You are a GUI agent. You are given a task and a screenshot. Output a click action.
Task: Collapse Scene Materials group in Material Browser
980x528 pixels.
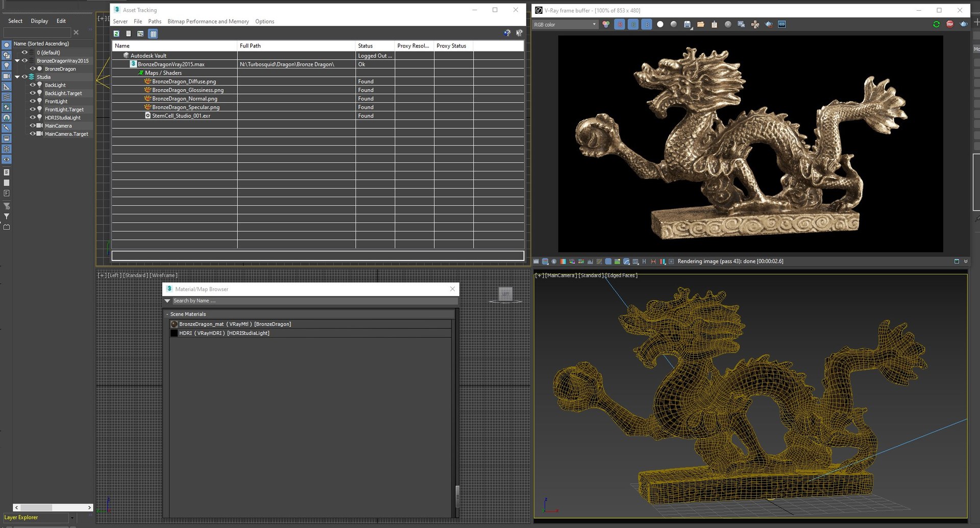point(167,314)
